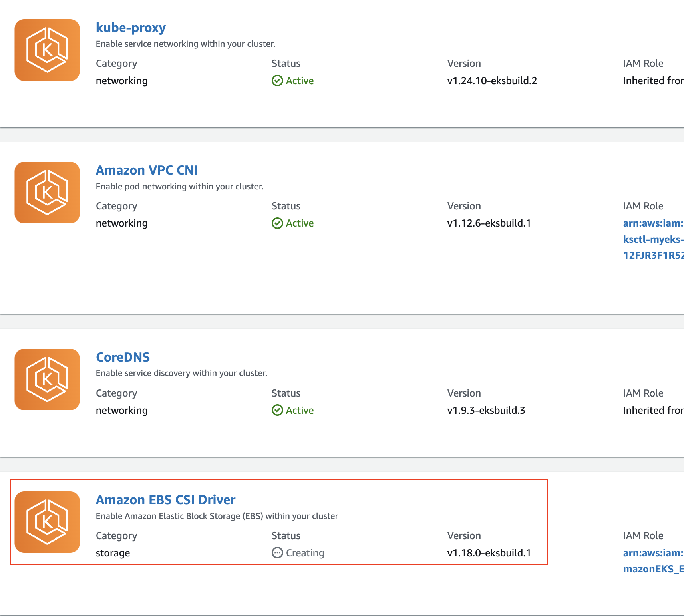Screen dimensions: 684x616
Task: Open the CoreDNS add-on link
Action: (123, 357)
